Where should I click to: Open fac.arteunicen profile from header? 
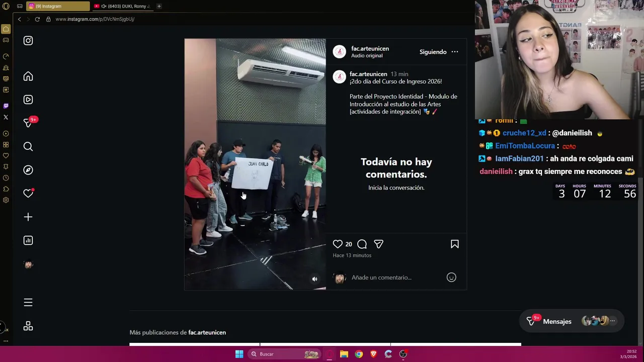[x=370, y=48]
